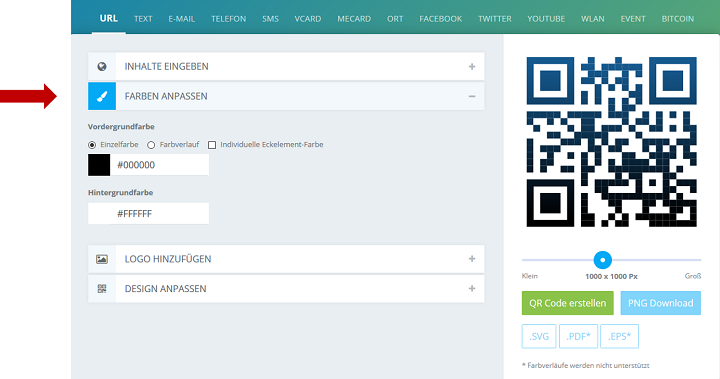Viewport: 720px width, 379px height.
Task: Click the size slider handle
Action: (x=602, y=260)
